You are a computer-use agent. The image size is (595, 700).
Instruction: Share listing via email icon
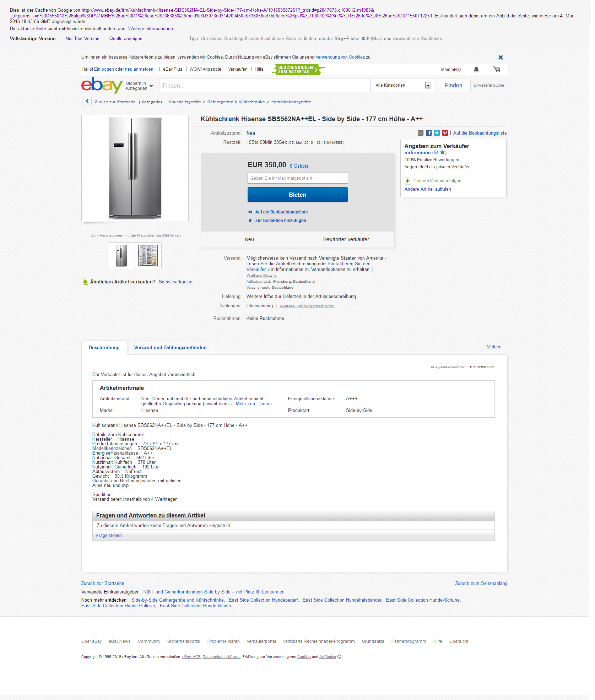pos(421,133)
